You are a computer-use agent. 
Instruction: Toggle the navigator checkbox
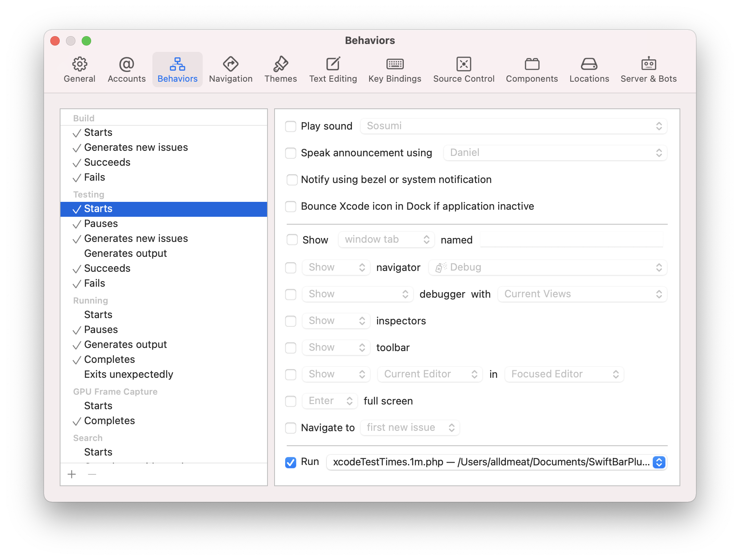coord(291,268)
